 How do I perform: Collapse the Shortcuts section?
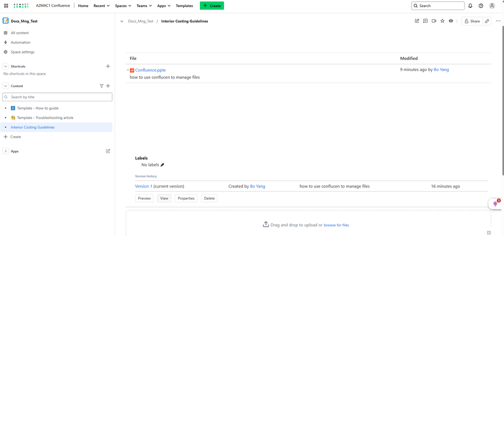pyautogui.click(x=6, y=66)
